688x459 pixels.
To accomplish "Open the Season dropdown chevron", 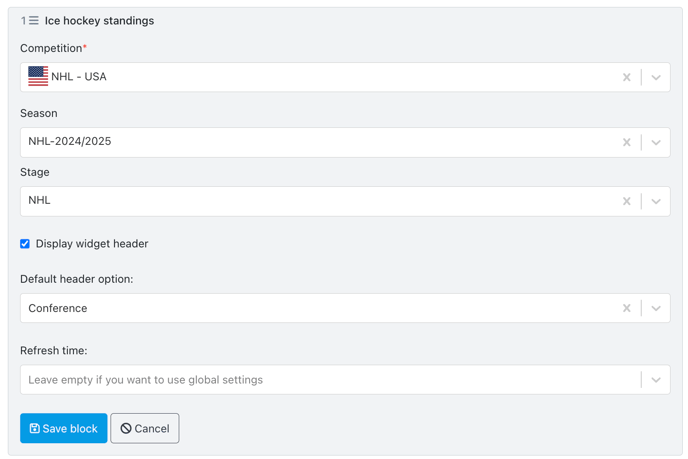I will tap(656, 142).
